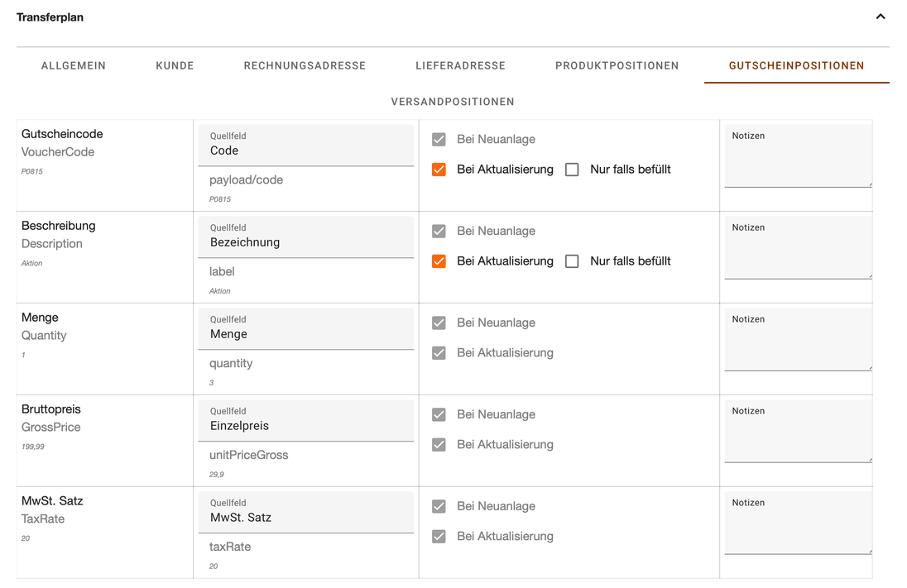Viewport: 907px width, 588px height.
Task: Click the 29,9 sample value
Action: coord(216,475)
